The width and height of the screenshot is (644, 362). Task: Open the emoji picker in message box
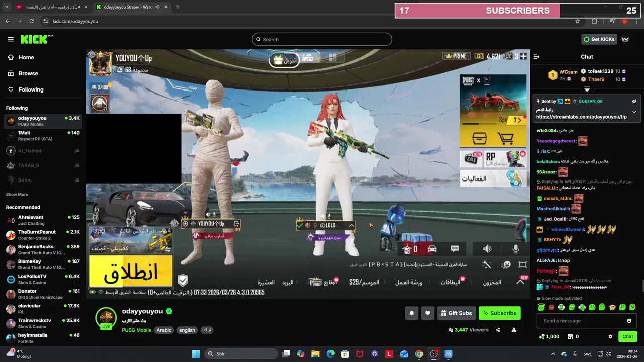[629, 321]
